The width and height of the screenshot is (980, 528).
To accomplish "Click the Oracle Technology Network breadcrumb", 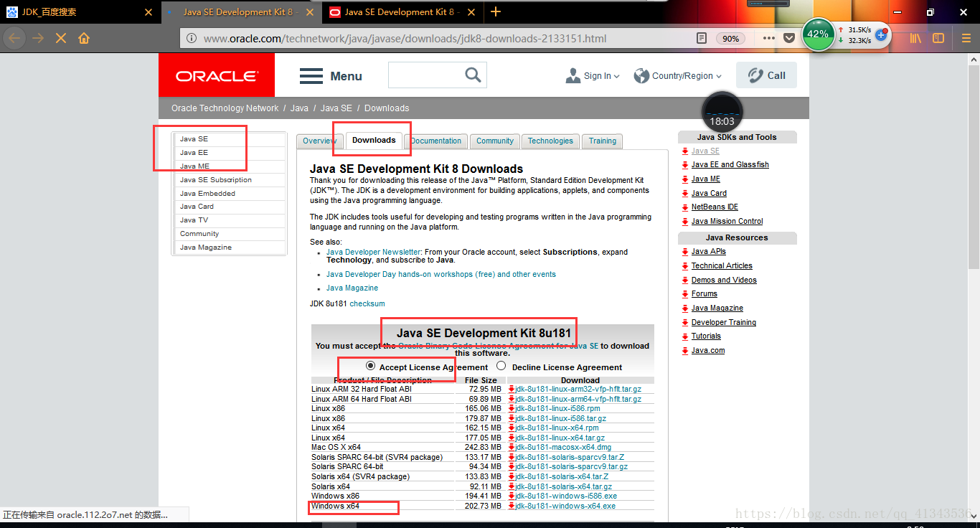I will coord(225,108).
